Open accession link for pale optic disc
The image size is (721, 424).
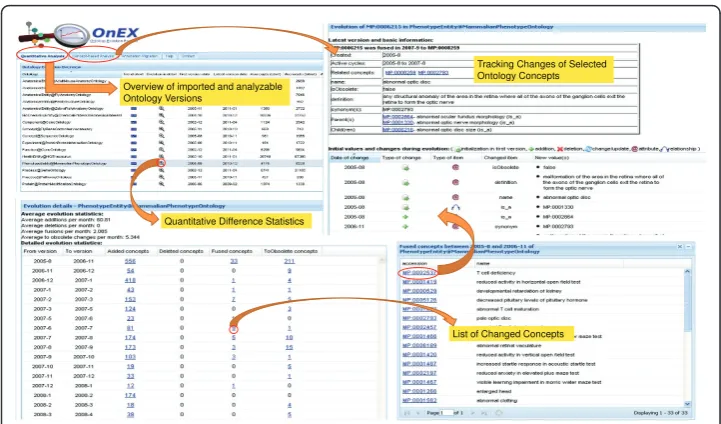pos(419,318)
